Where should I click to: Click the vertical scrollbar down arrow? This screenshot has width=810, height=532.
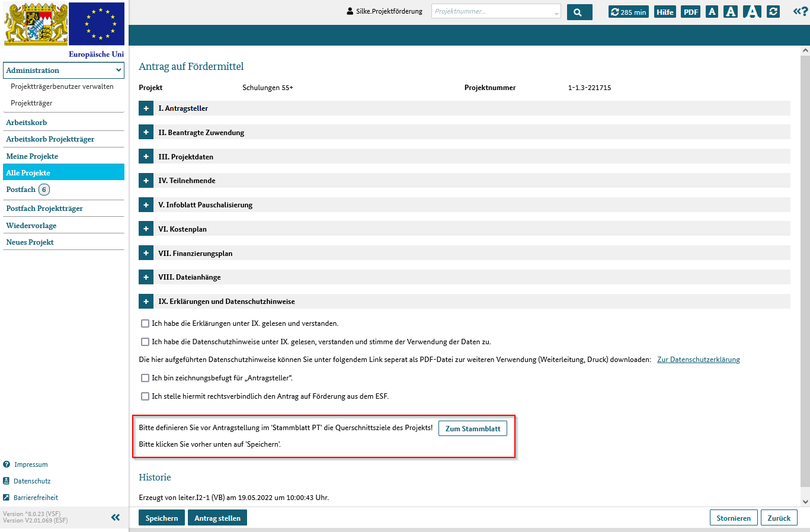(805, 501)
